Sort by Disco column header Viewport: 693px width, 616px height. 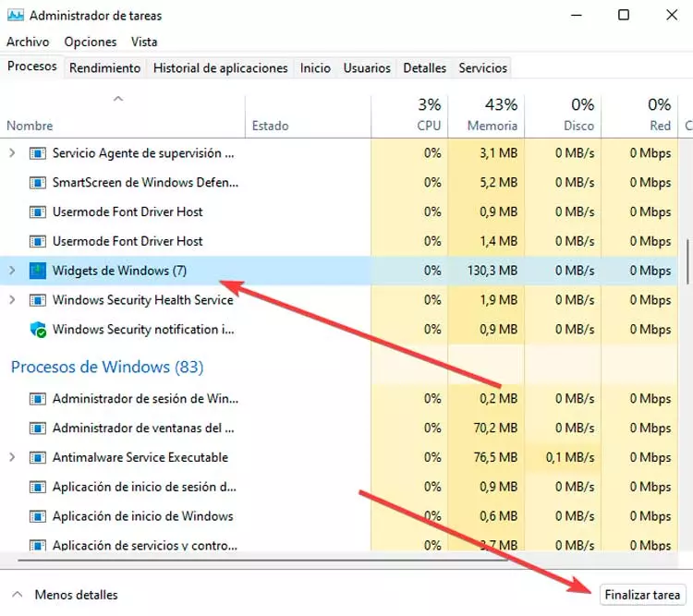click(x=563, y=115)
